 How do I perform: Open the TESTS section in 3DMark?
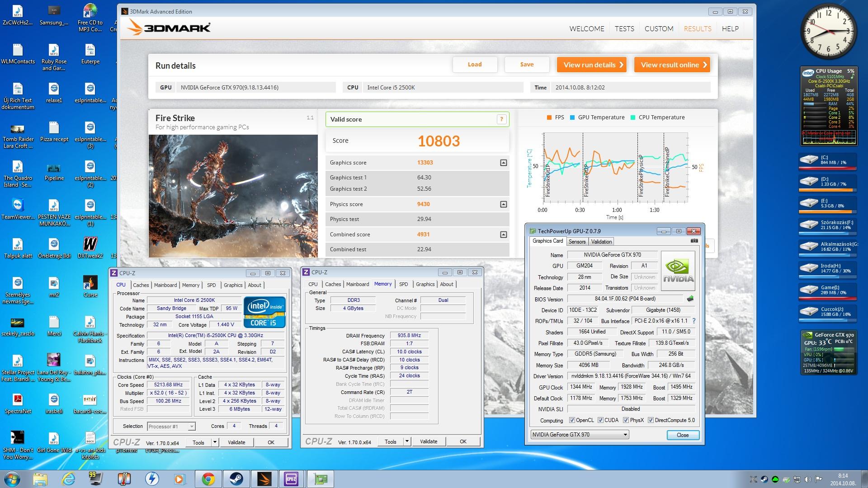624,28
